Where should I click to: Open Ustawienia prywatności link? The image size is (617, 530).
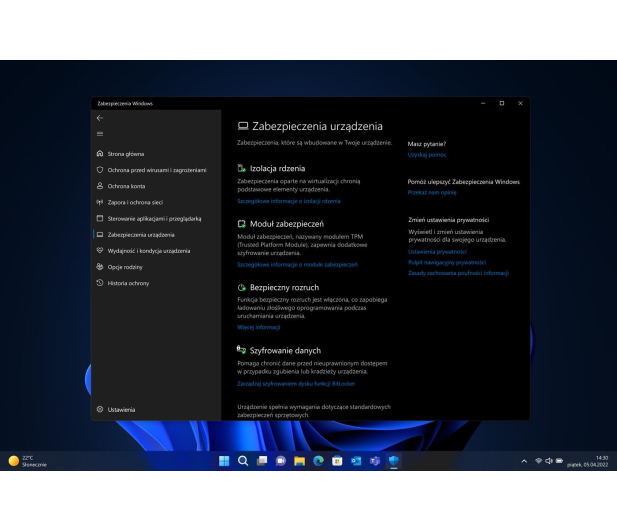pyautogui.click(x=437, y=252)
